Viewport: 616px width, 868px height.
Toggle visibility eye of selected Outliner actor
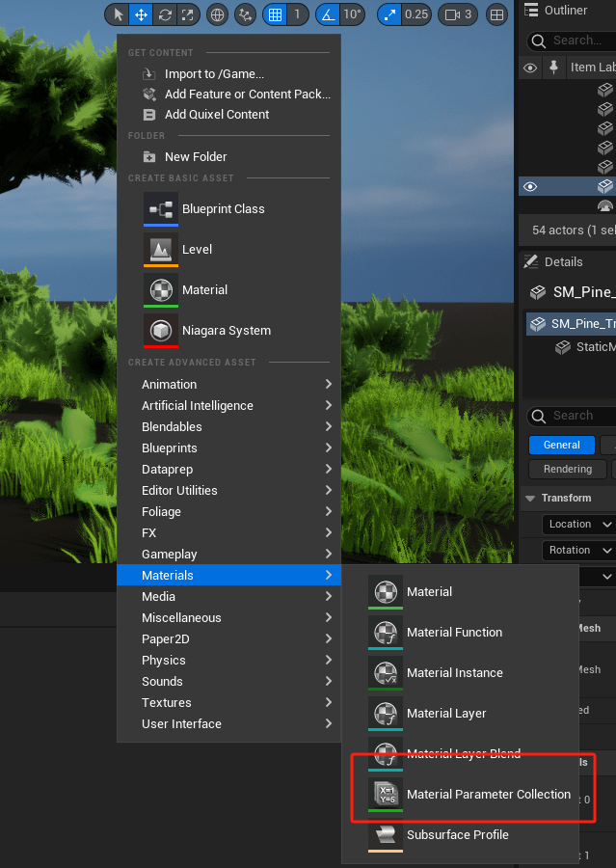(x=529, y=186)
